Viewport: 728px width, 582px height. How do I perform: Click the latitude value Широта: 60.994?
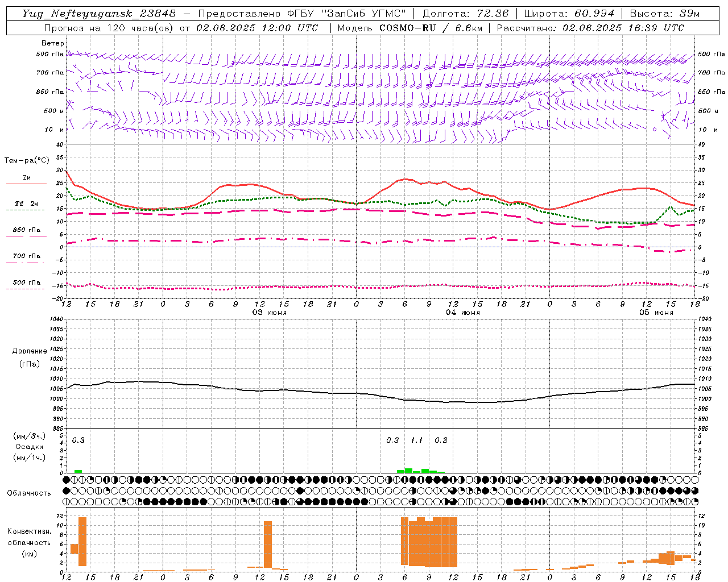pyautogui.click(x=569, y=14)
